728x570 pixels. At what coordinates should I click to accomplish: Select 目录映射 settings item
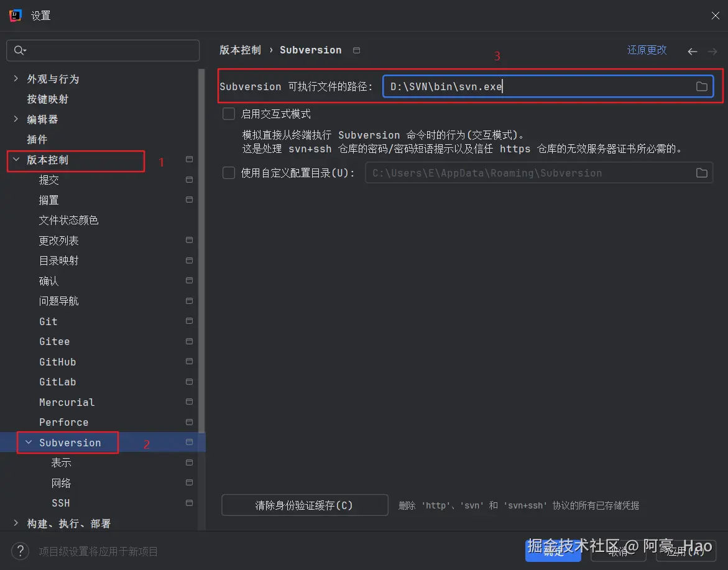click(58, 260)
